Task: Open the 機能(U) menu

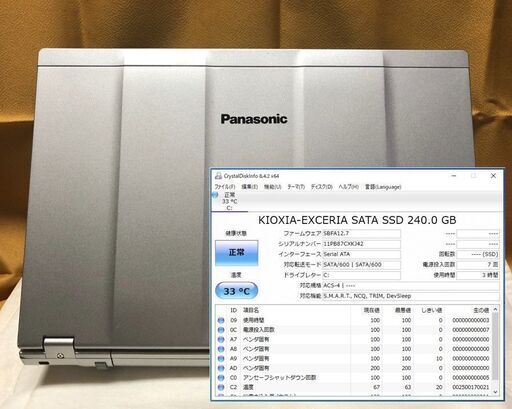Action: 273,187
